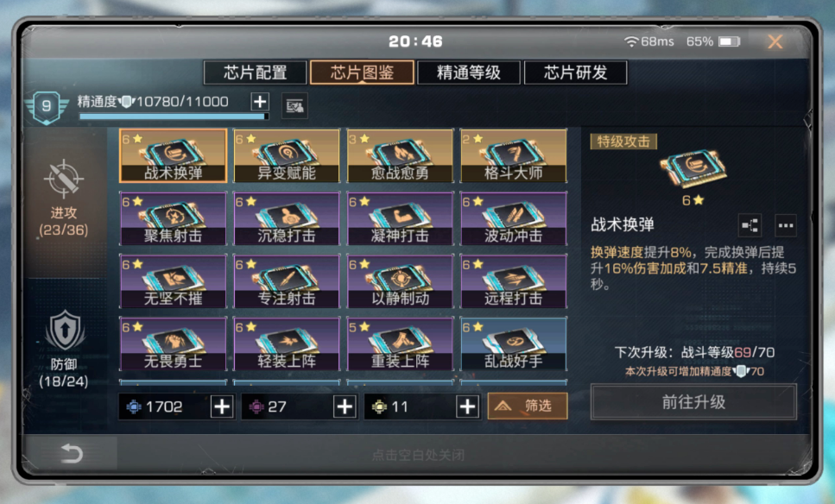Screen dimensions: 835x504
Task: Add blue chip currency next to 1702
Action: click(x=222, y=407)
